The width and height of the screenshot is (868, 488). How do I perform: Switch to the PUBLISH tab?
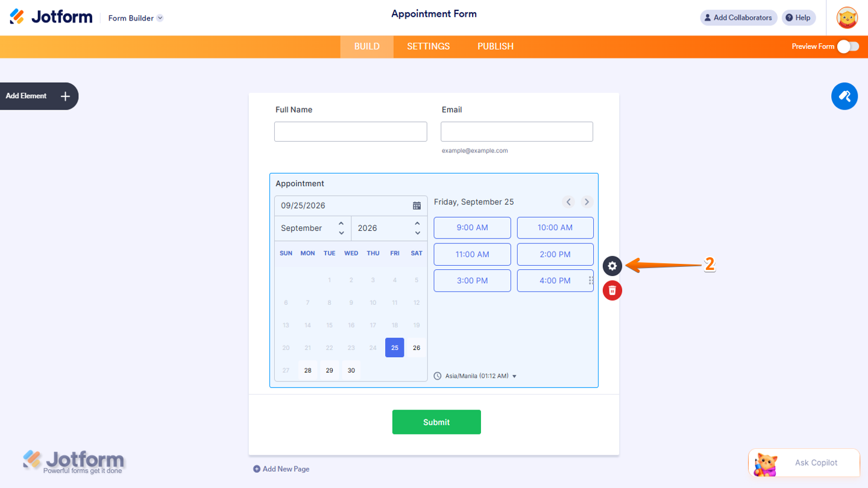pyautogui.click(x=495, y=46)
